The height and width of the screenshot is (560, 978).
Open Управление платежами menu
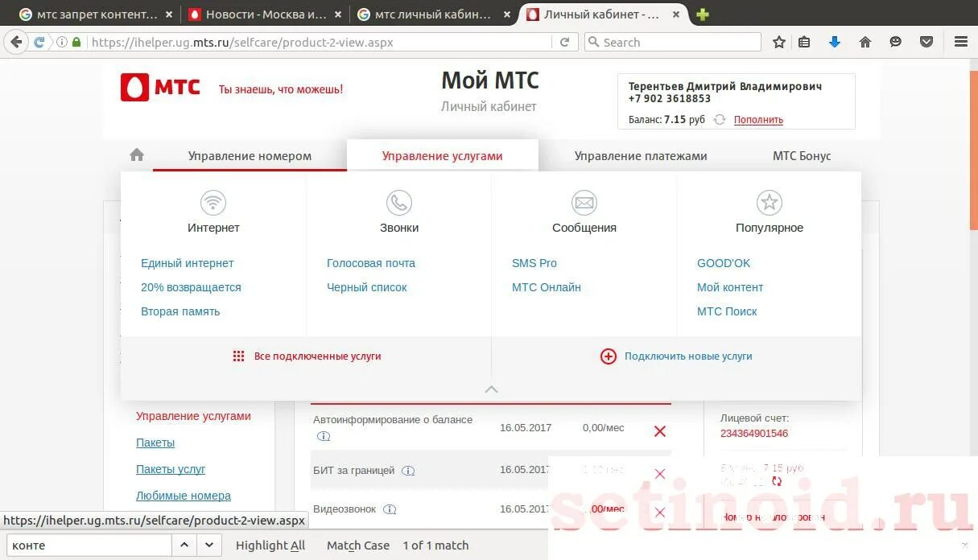[641, 156]
